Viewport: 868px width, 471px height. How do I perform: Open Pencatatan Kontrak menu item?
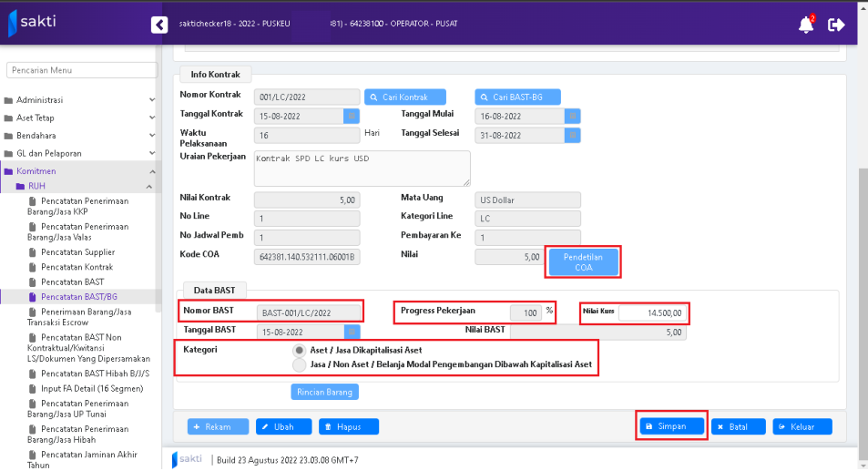tap(77, 267)
